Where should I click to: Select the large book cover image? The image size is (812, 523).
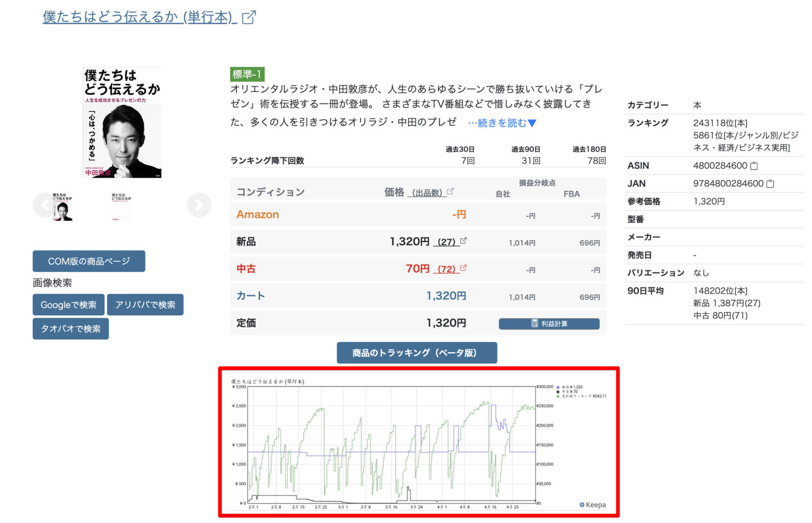tap(122, 123)
